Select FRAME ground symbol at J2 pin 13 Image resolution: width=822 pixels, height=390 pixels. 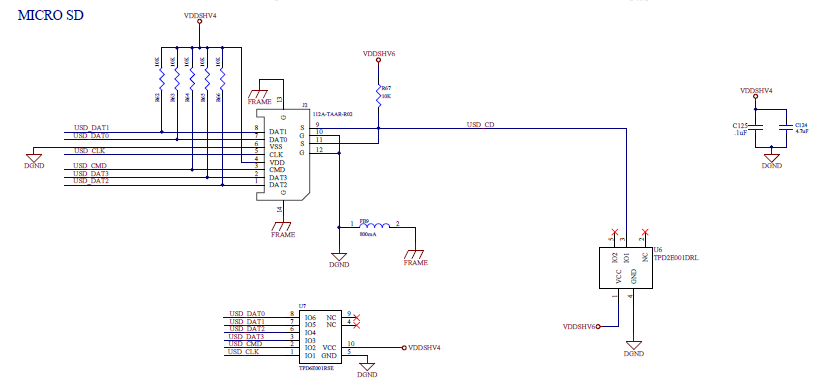[x=259, y=95]
